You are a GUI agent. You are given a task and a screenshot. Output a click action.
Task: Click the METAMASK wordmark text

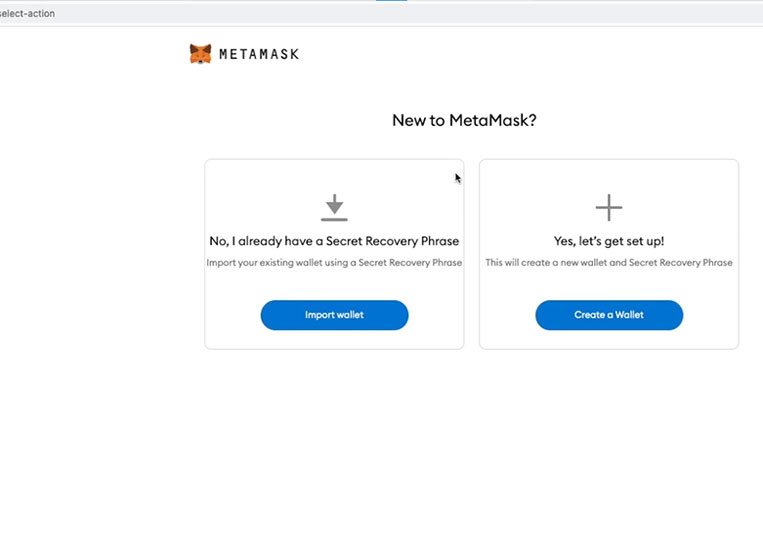coord(259,54)
